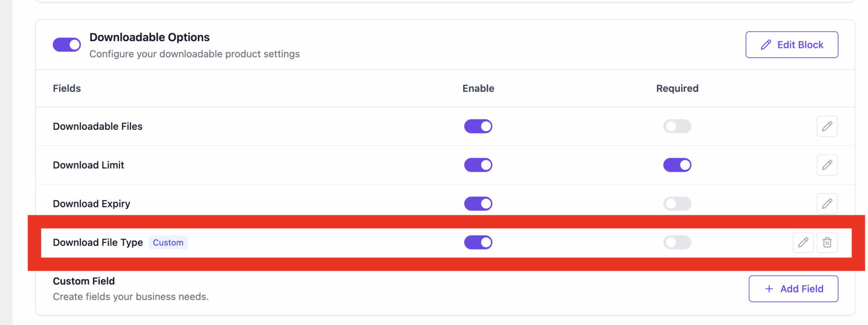This screenshot has width=868, height=325.
Task: Make Downloadable Files required
Action: point(677,127)
